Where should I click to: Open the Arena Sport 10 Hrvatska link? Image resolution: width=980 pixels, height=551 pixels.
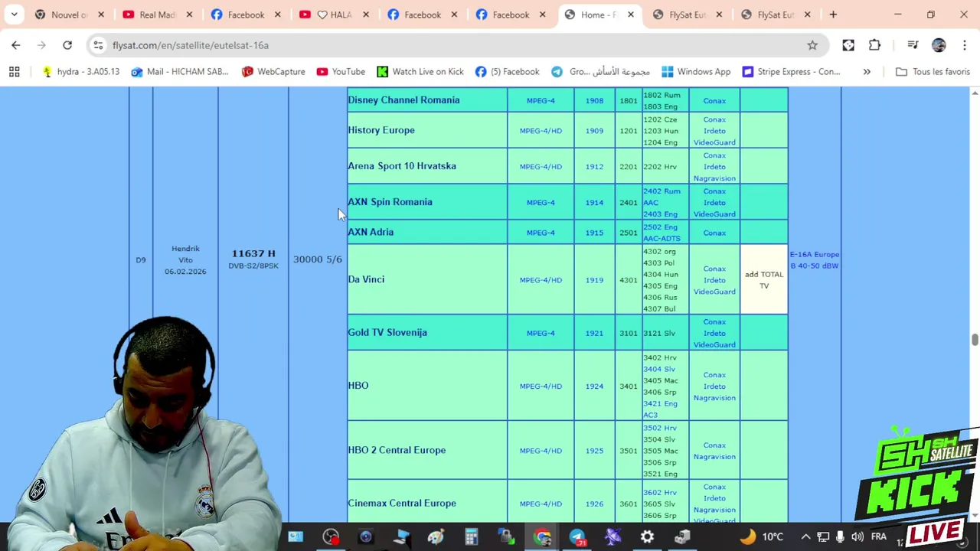tap(402, 166)
